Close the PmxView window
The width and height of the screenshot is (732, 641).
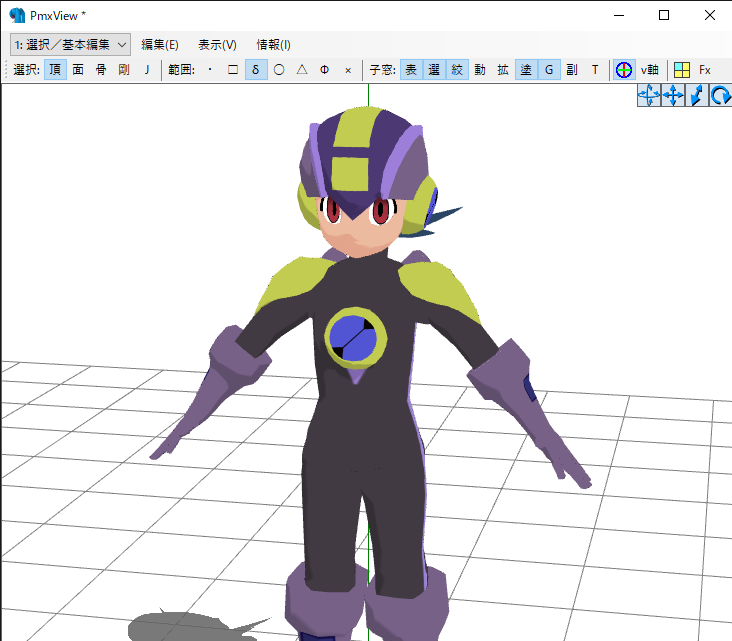[x=710, y=15]
